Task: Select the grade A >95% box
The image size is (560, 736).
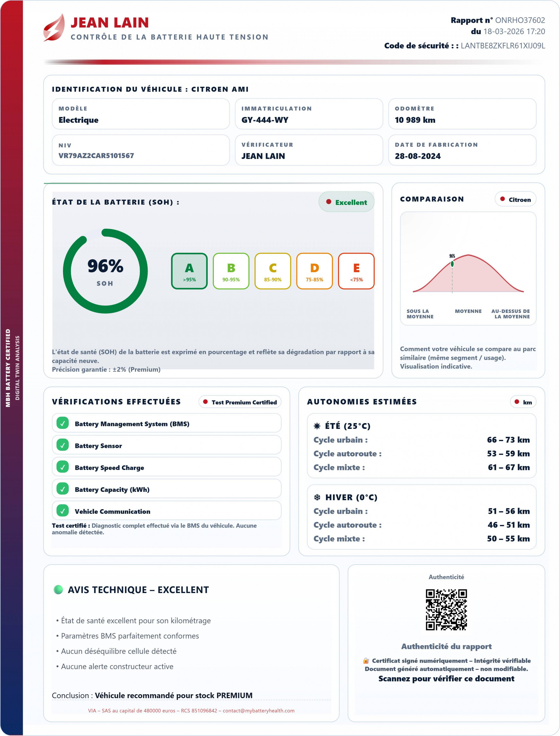Action: point(189,271)
